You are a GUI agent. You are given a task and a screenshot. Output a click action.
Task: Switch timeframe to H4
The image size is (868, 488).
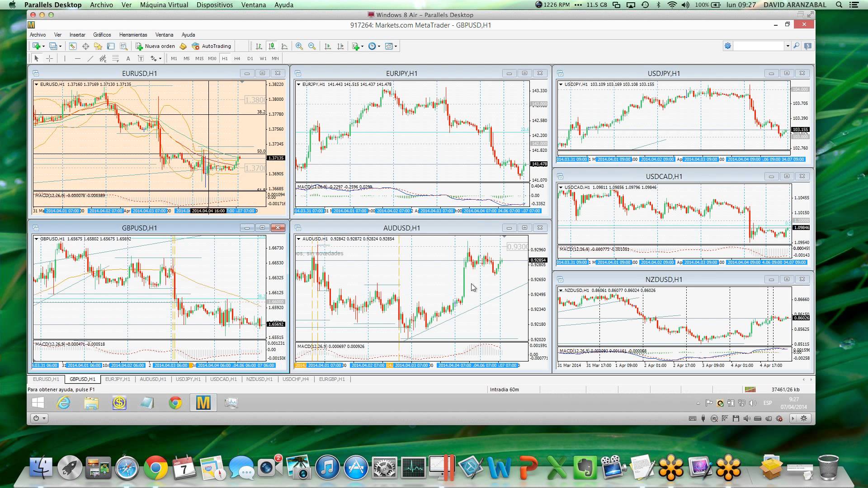(x=237, y=58)
